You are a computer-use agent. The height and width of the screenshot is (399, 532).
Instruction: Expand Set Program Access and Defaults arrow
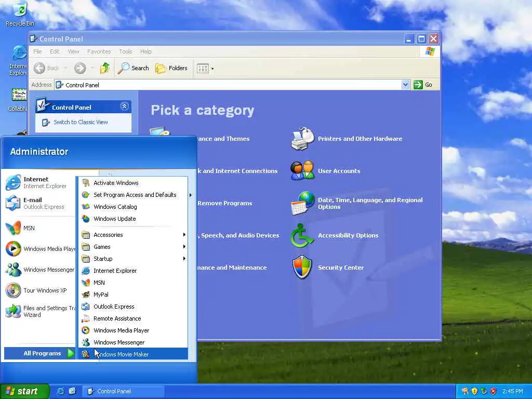[190, 195]
